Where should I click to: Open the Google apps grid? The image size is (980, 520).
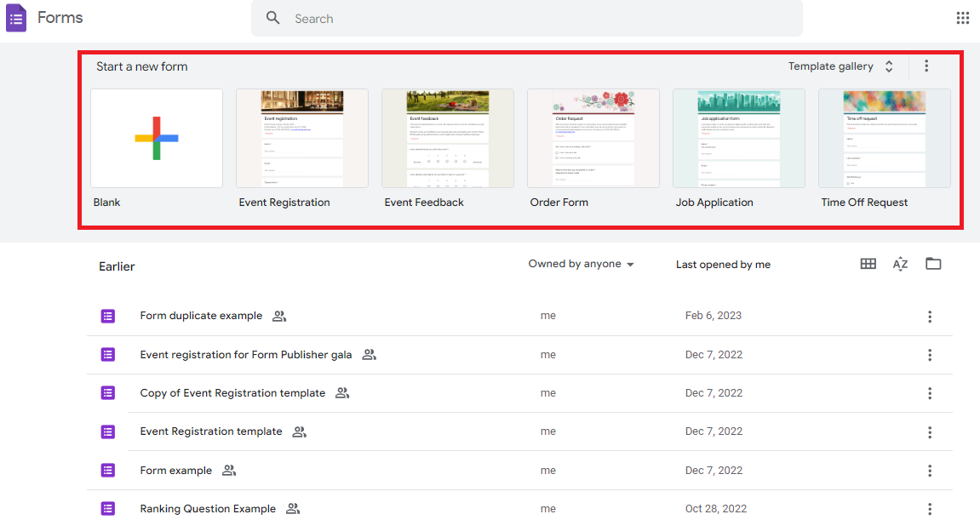coord(962,18)
